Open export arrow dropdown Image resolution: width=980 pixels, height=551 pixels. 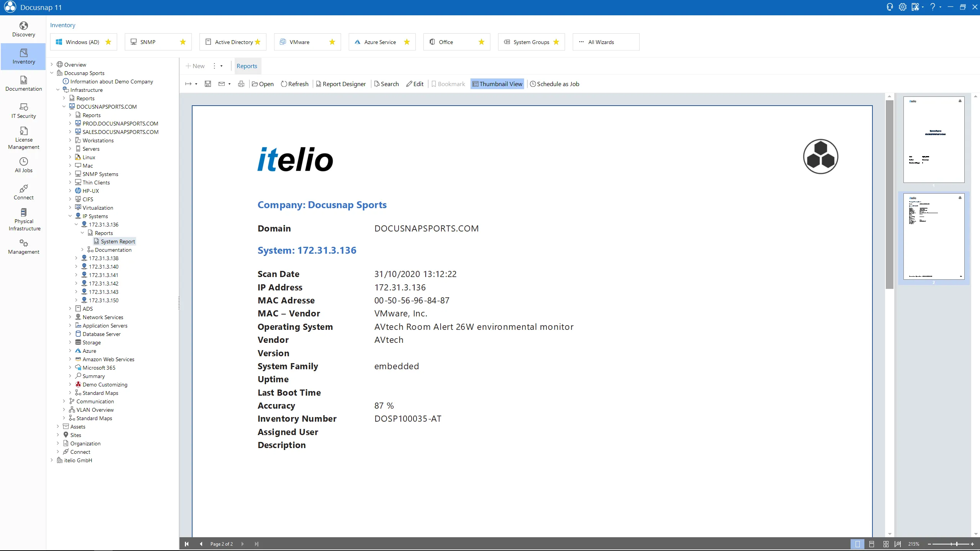click(x=196, y=84)
